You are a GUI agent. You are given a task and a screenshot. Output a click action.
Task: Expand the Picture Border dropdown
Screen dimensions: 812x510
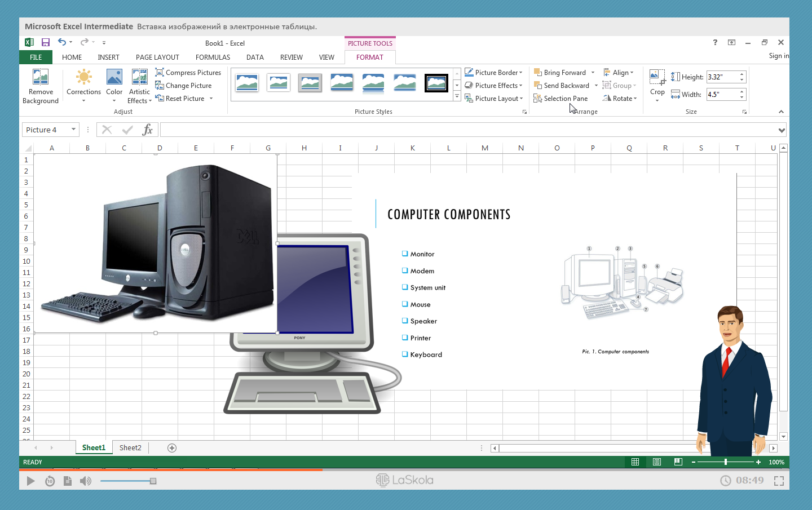tap(521, 73)
